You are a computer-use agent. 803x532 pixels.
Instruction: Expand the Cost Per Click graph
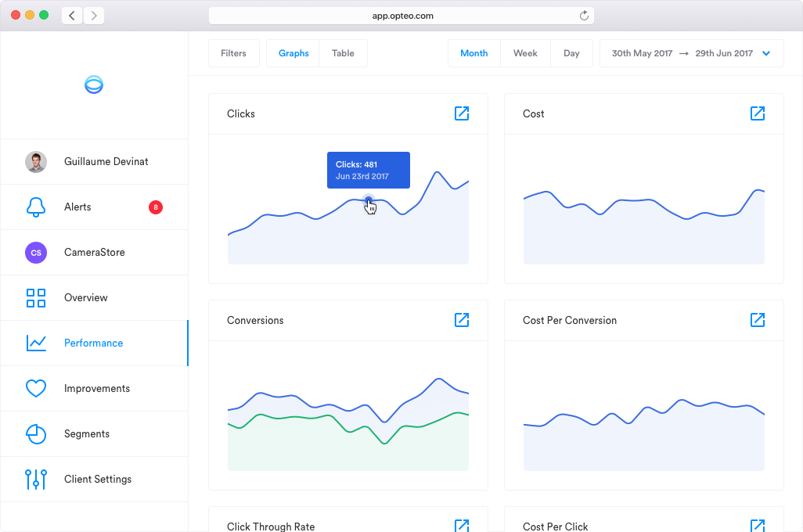pyautogui.click(x=758, y=525)
